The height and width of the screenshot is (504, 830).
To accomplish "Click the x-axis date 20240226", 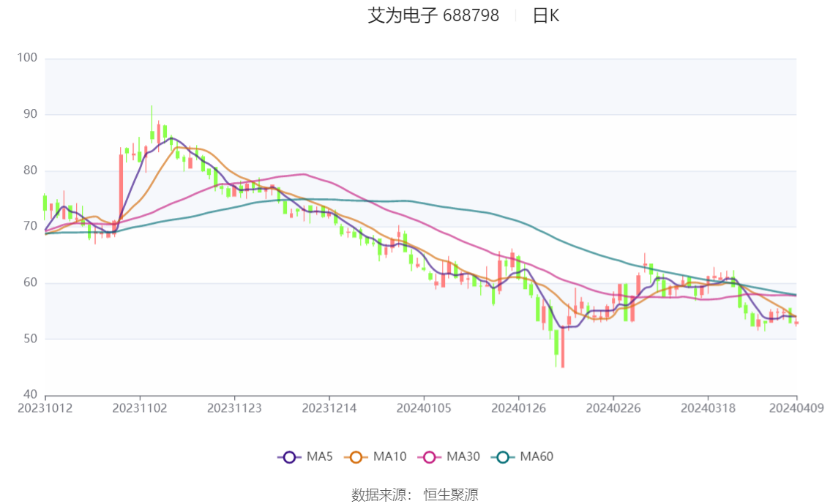I will point(613,408).
